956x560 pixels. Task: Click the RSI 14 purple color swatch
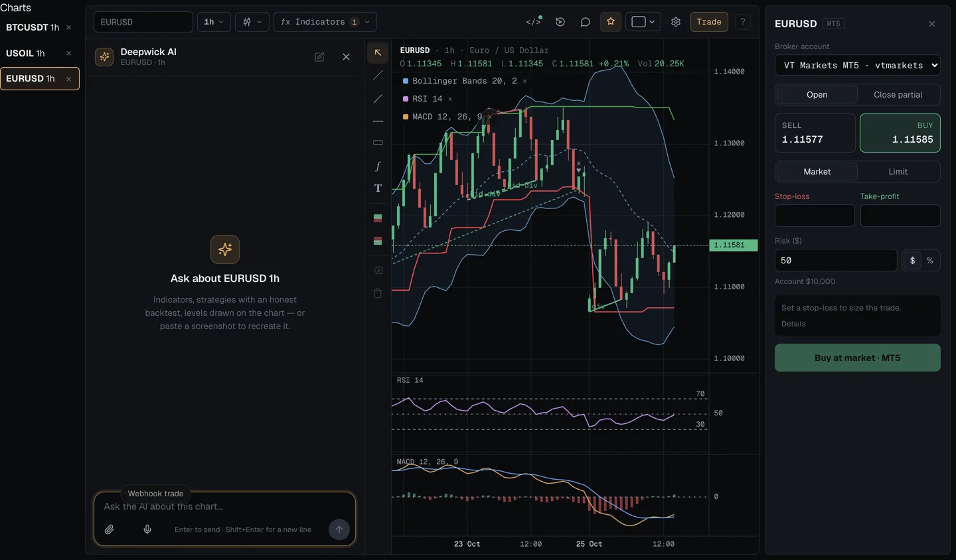[x=406, y=99]
